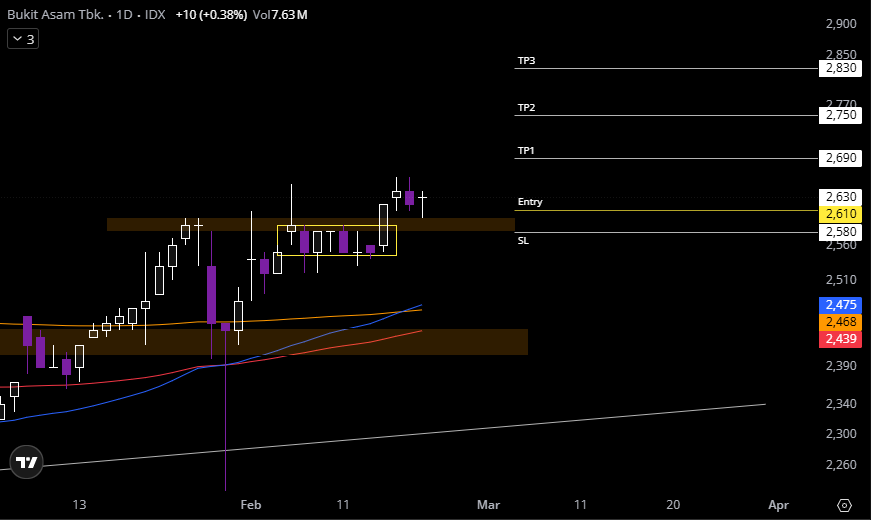The height and width of the screenshot is (520, 871).
Task: Select the Entry line label
Action: click(x=530, y=202)
